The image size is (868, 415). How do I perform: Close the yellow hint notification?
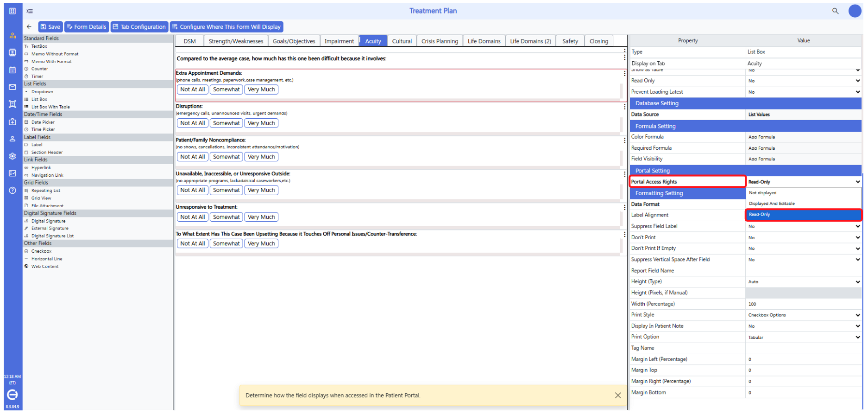click(618, 396)
